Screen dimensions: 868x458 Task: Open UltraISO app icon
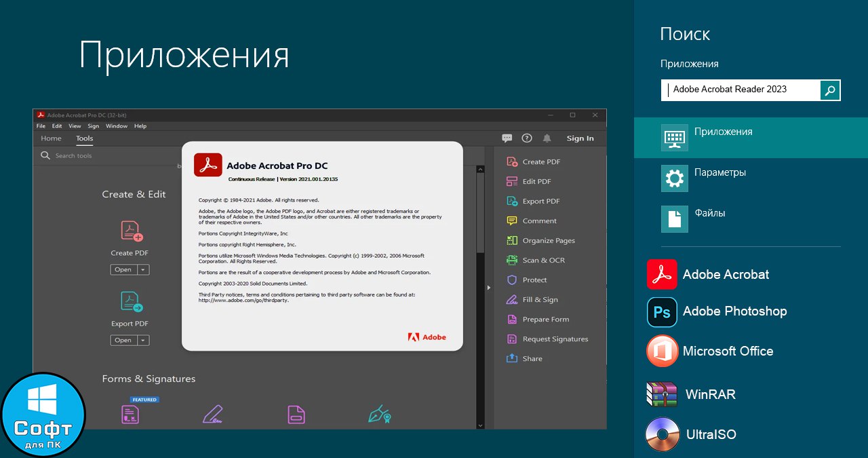point(662,434)
